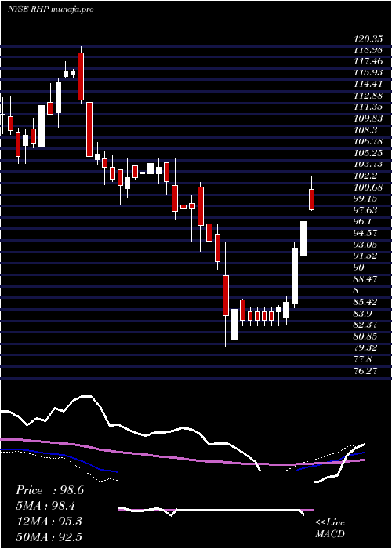Select the 12MA : 95.3 readout
This screenshot has height=549, width=392.
click(x=49, y=522)
